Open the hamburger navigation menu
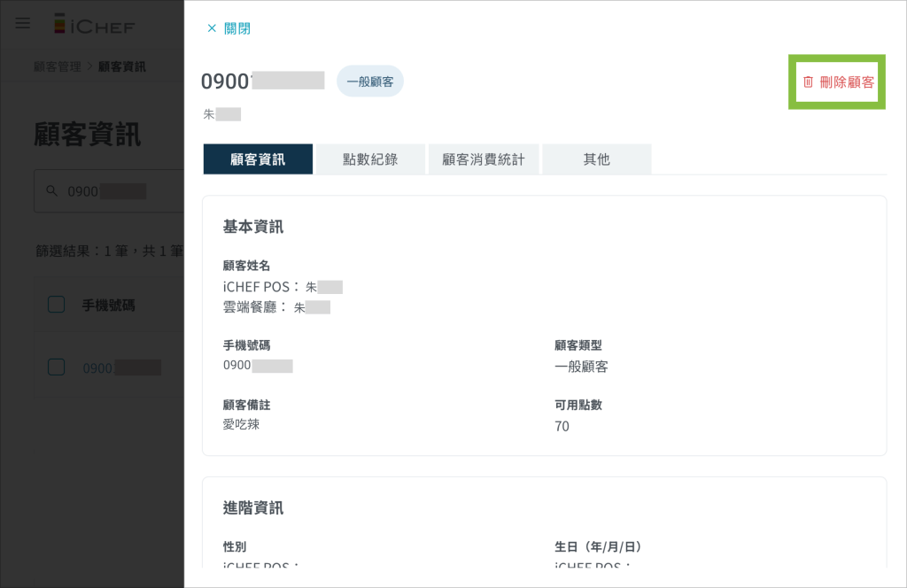 [23, 24]
